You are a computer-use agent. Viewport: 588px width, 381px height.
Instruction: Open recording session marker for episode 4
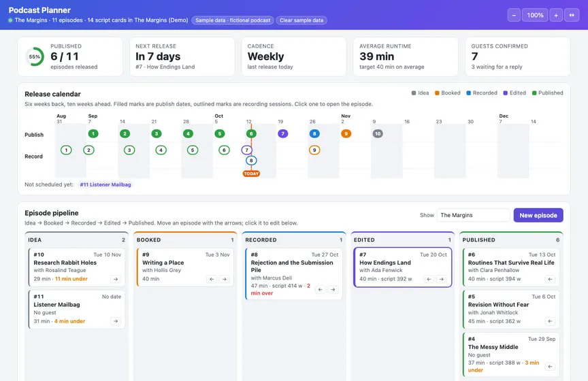click(x=161, y=150)
